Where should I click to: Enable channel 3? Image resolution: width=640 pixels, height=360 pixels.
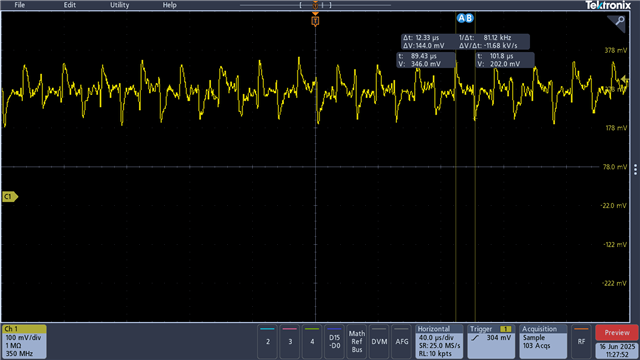click(x=290, y=341)
